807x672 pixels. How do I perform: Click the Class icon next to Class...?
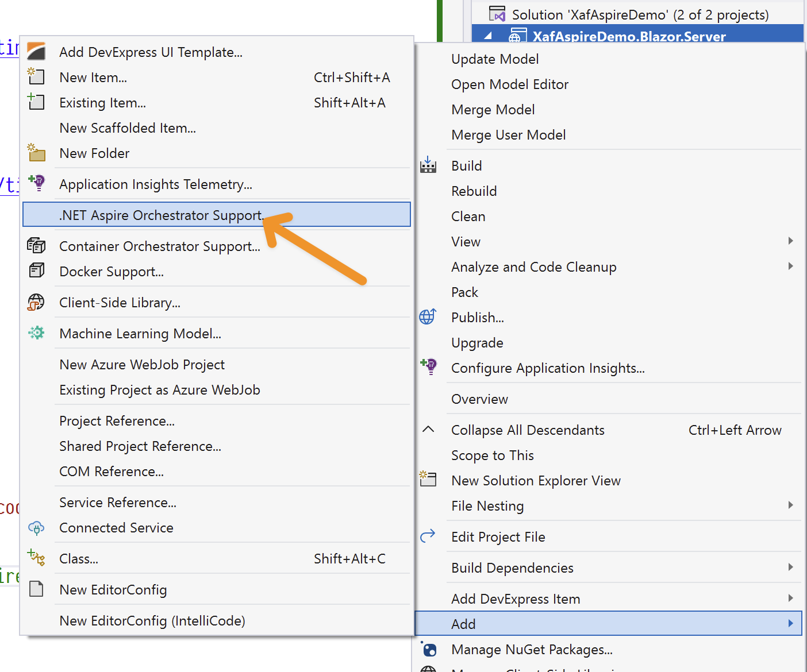pos(36,558)
